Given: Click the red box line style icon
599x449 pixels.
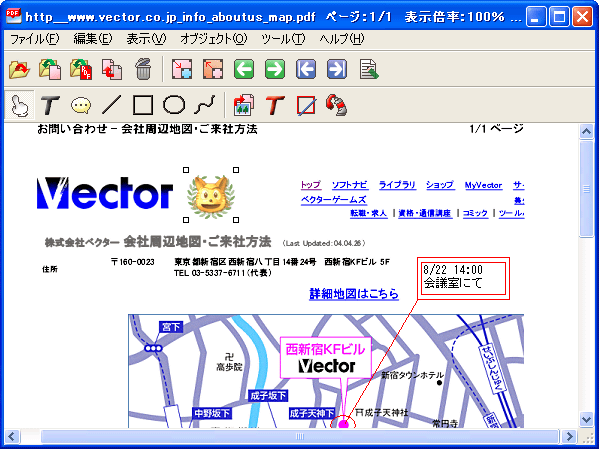Looking at the screenshot, I should [x=306, y=105].
